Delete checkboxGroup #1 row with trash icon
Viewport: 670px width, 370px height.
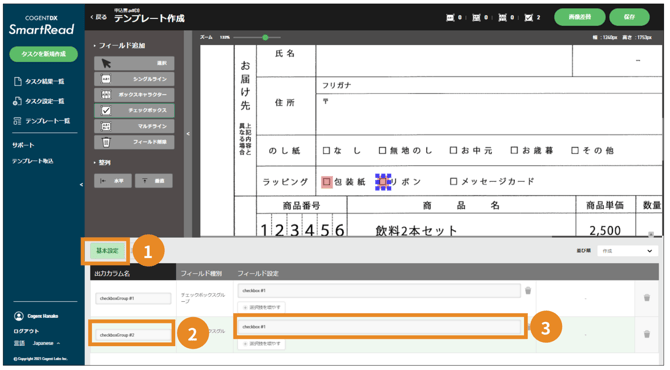[646, 297]
